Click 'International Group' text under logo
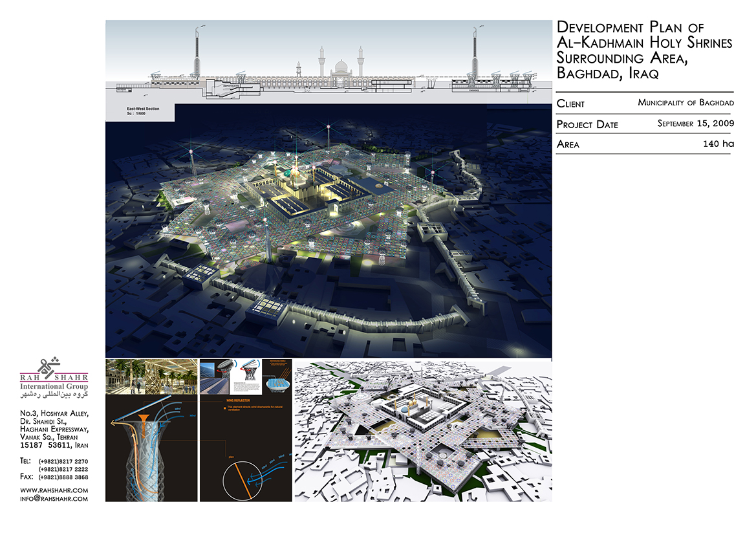 click(x=54, y=386)
